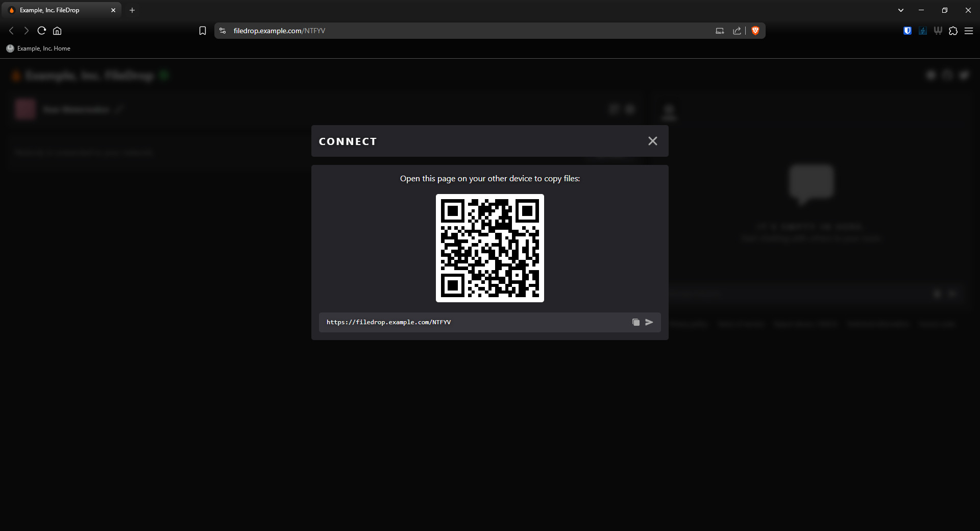Click the QR code image
The height and width of the screenshot is (531, 980).
click(489, 248)
